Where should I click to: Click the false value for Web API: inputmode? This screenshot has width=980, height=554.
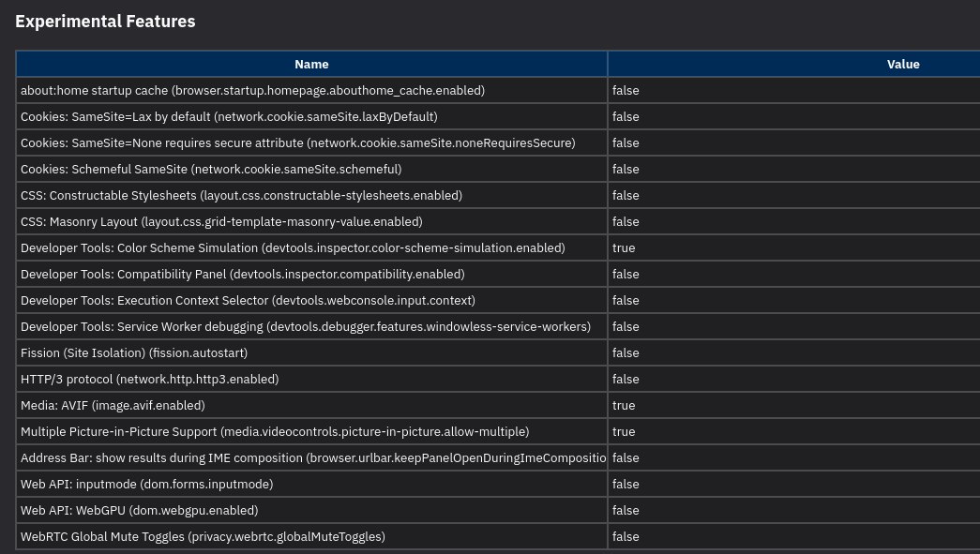pos(626,484)
